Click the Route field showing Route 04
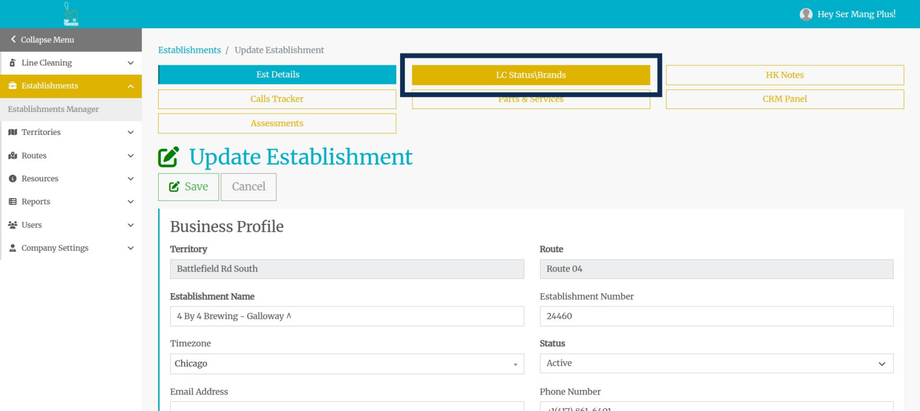Image resolution: width=920 pixels, height=411 pixels. [716, 269]
